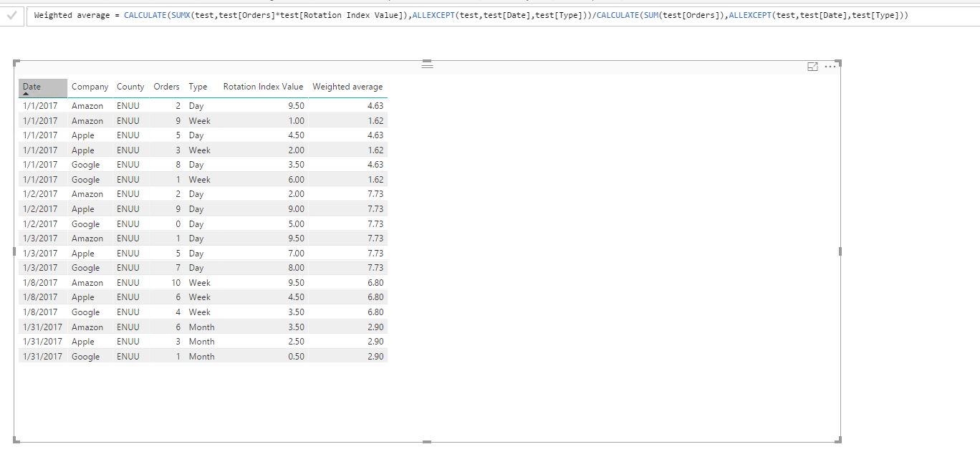Select the Orders value 0 cell
Viewport: 980px width, 472px height.
[178, 224]
